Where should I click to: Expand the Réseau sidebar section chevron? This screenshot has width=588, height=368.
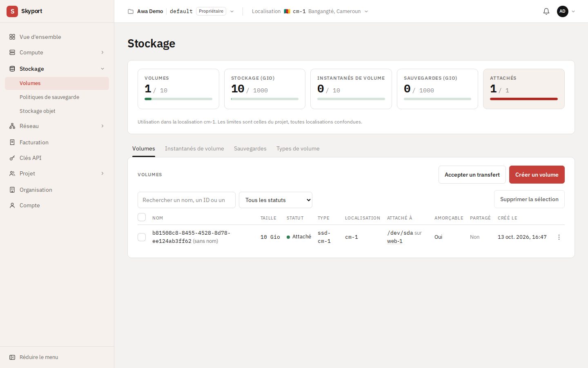(x=102, y=126)
